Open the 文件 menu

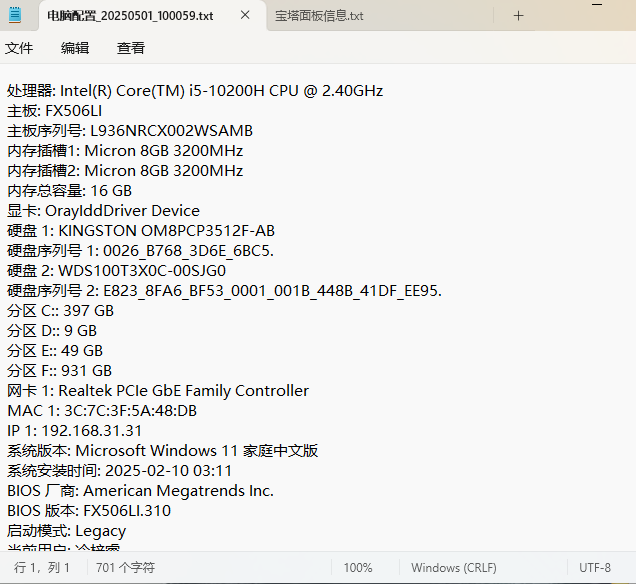19,48
